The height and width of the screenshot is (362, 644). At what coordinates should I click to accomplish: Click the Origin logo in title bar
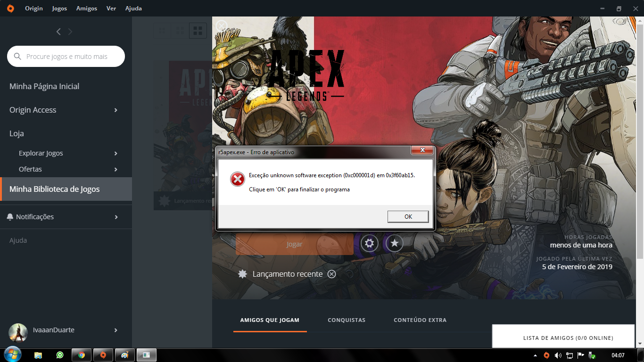point(10,8)
